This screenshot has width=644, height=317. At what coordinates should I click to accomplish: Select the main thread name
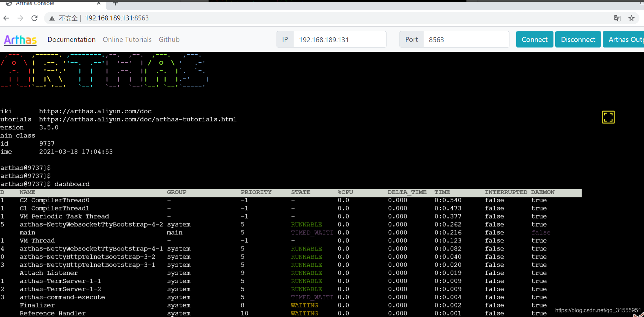[x=27, y=233]
